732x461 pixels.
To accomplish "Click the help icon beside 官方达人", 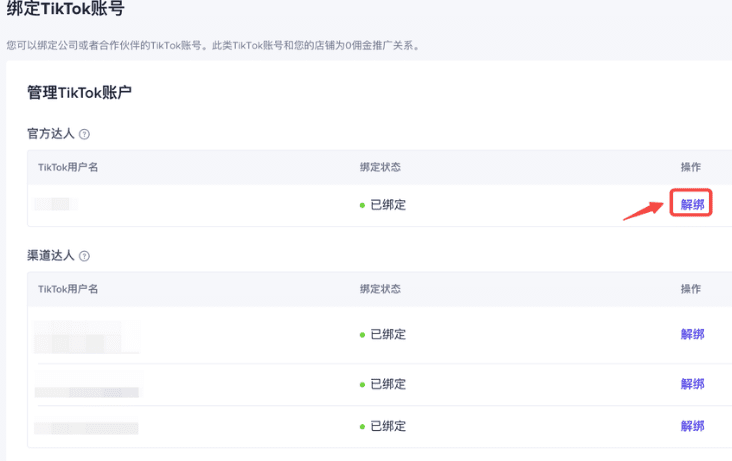I will 84,135.
